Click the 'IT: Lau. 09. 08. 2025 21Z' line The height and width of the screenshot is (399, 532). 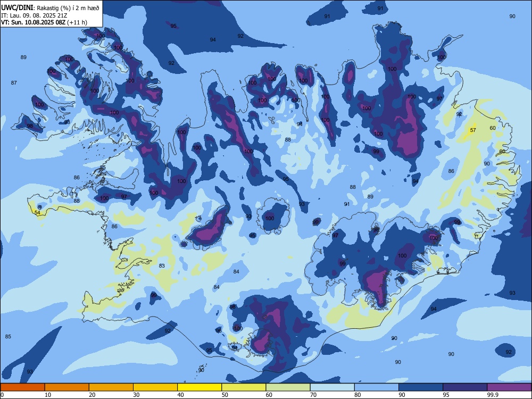point(34,15)
